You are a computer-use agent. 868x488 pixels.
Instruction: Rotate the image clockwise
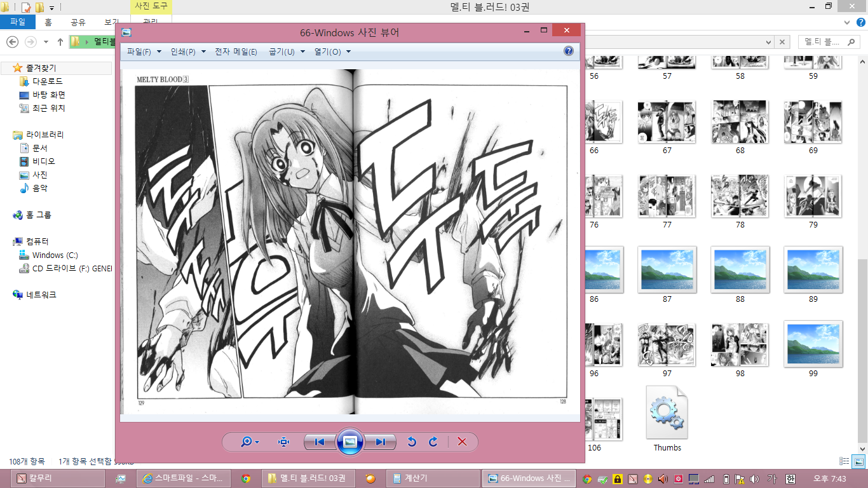[433, 442]
